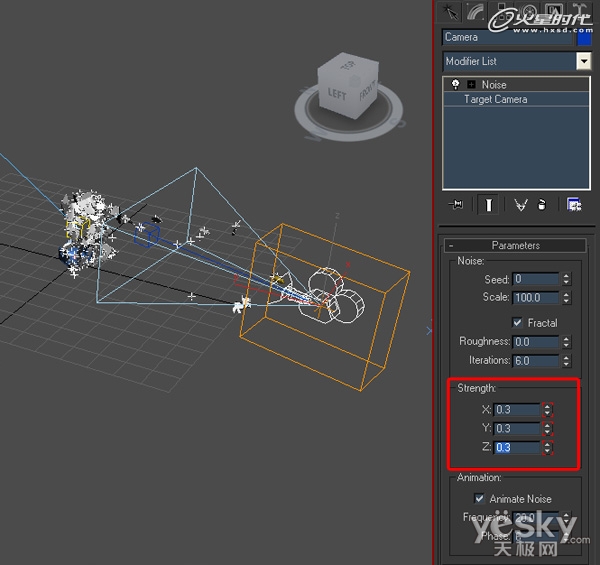Click the Strength Z value field

[x=517, y=447]
